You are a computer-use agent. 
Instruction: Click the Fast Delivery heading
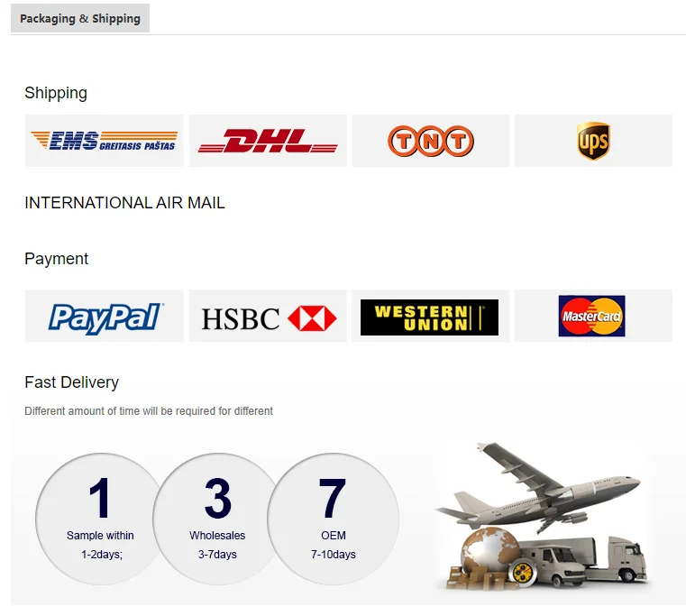tap(72, 382)
